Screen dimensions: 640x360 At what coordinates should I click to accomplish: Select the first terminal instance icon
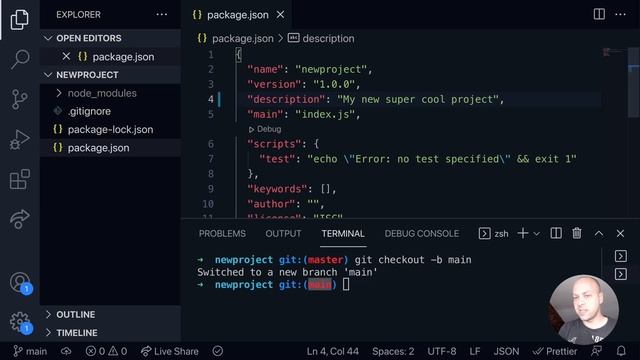tap(620, 256)
